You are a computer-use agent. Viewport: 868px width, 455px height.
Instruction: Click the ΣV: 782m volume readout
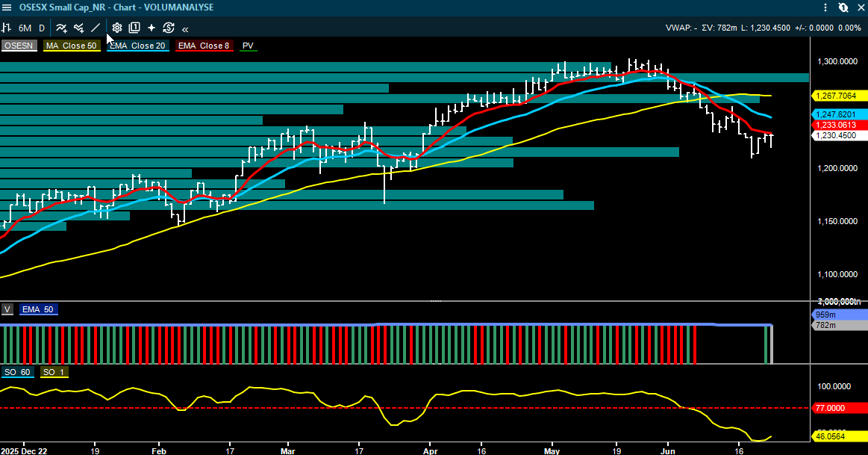(719, 28)
